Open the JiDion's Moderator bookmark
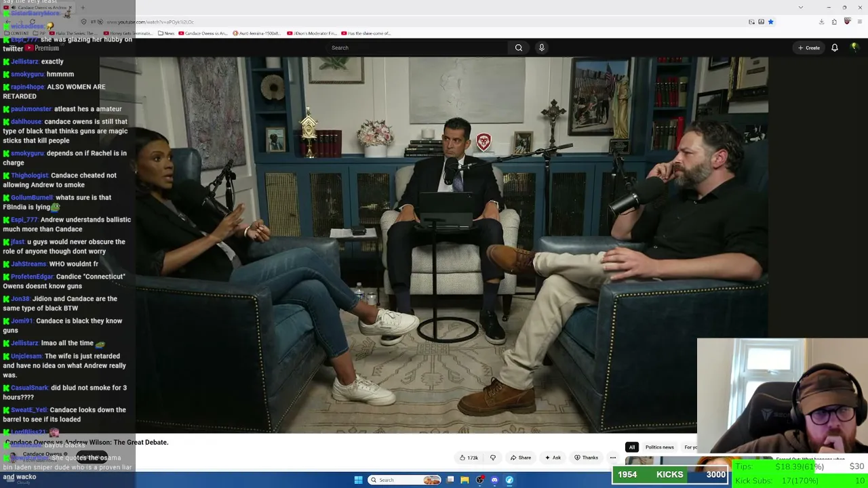 [x=312, y=33]
